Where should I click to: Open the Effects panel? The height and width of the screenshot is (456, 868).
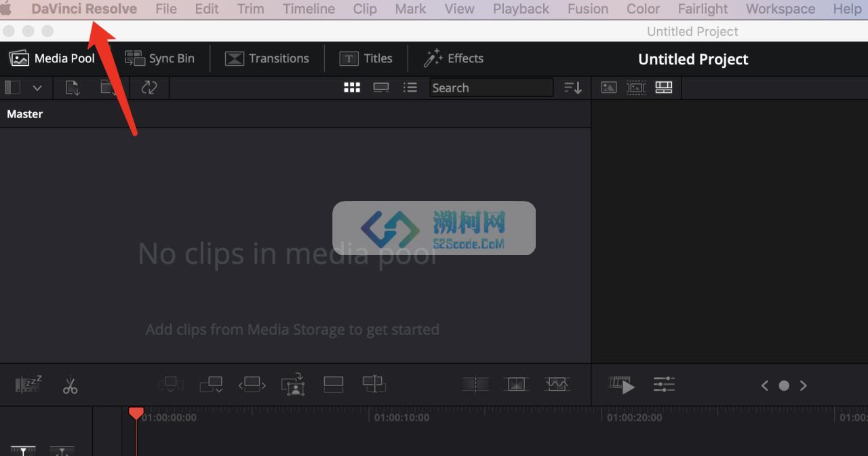pyautogui.click(x=453, y=58)
